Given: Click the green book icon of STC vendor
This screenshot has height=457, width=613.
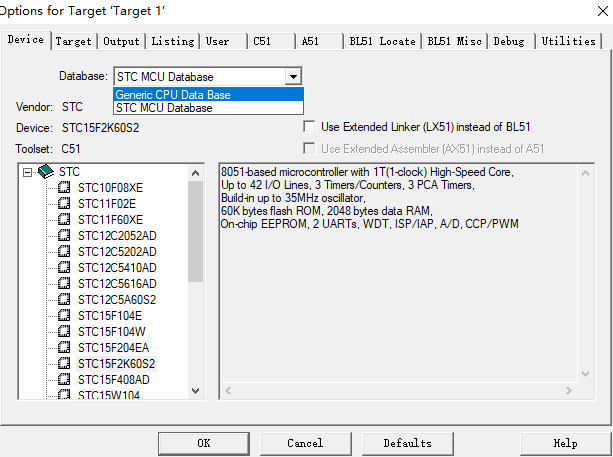Looking at the screenshot, I should 46,172.
